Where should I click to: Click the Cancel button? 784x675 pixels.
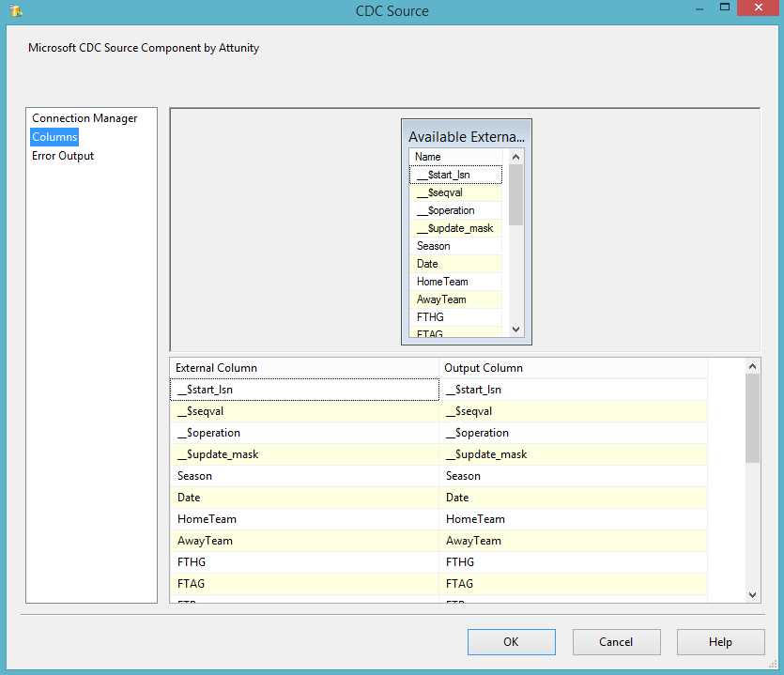pyautogui.click(x=616, y=642)
